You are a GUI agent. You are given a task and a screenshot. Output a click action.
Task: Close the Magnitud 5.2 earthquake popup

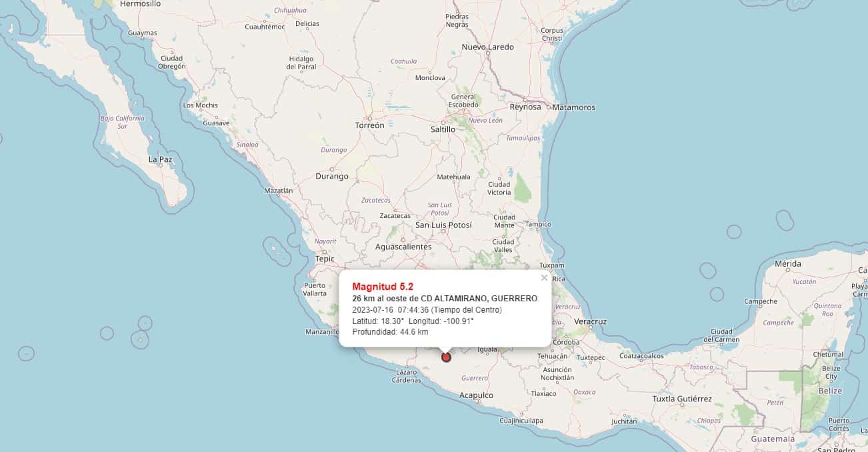(x=544, y=278)
